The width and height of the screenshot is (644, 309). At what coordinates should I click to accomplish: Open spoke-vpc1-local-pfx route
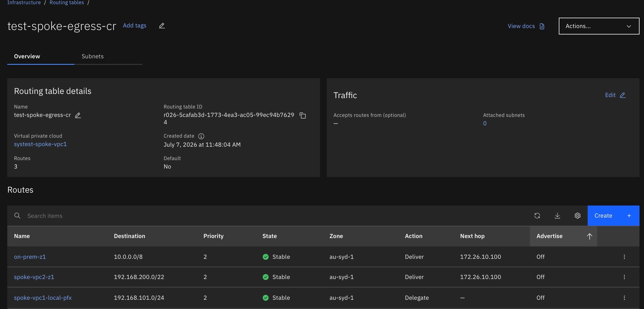click(43, 298)
